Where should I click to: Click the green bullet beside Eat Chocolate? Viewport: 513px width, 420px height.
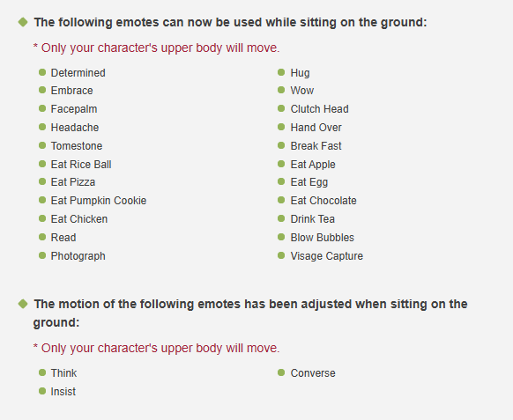[281, 200]
